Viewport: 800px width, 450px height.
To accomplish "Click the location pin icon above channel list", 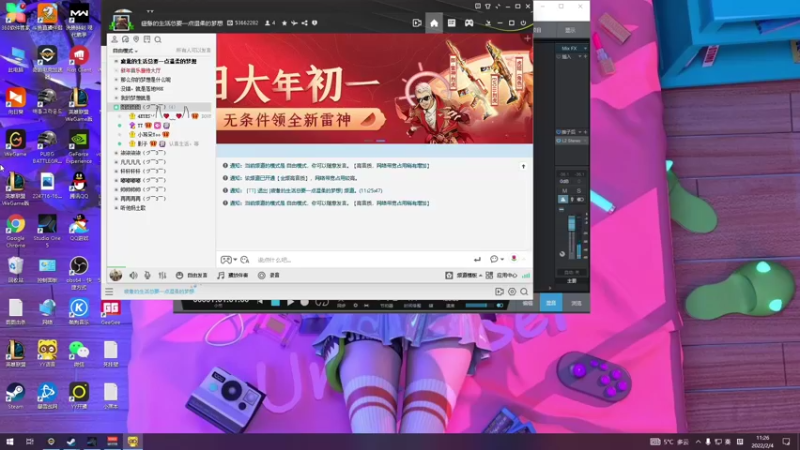I will [x=136, y=39].
